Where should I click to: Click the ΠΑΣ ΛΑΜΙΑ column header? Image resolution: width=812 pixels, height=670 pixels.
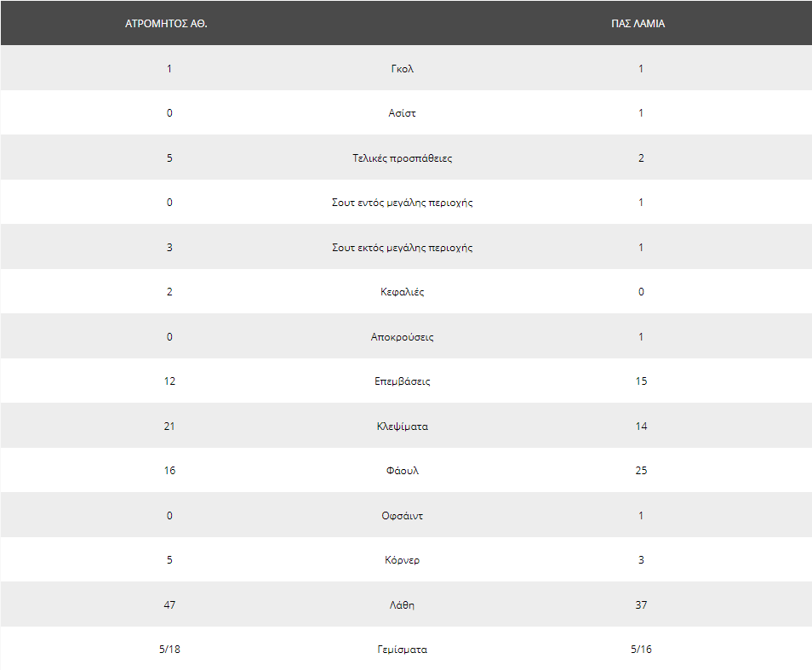[x=638, y=23]
